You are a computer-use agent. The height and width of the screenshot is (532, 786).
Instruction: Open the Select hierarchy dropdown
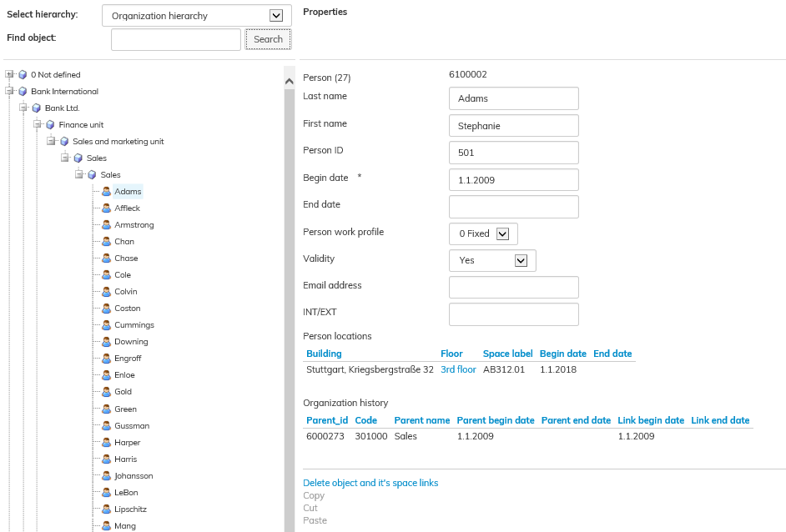pos(277,16)
